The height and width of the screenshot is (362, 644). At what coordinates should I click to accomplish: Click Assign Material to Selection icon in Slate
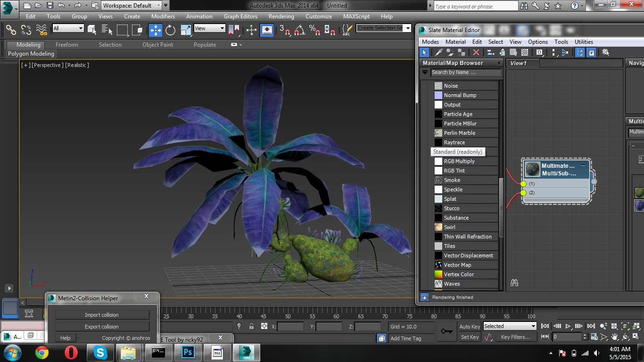pos(462,52)
